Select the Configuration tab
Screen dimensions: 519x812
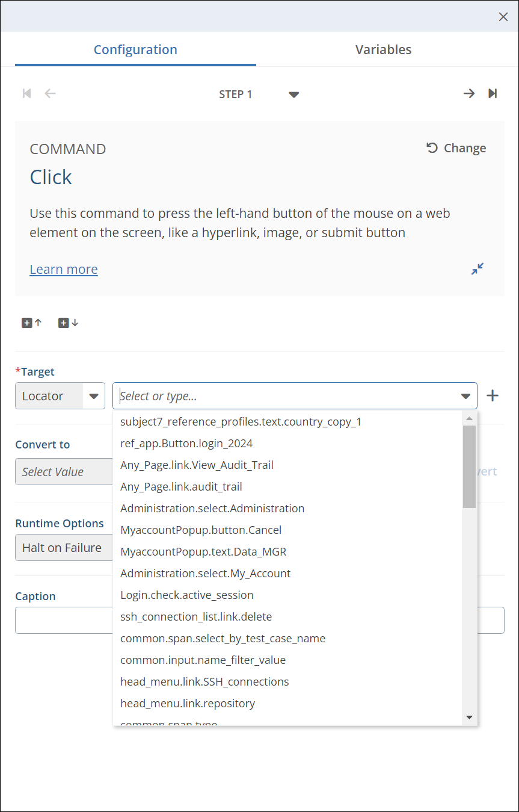coord(135,49)
